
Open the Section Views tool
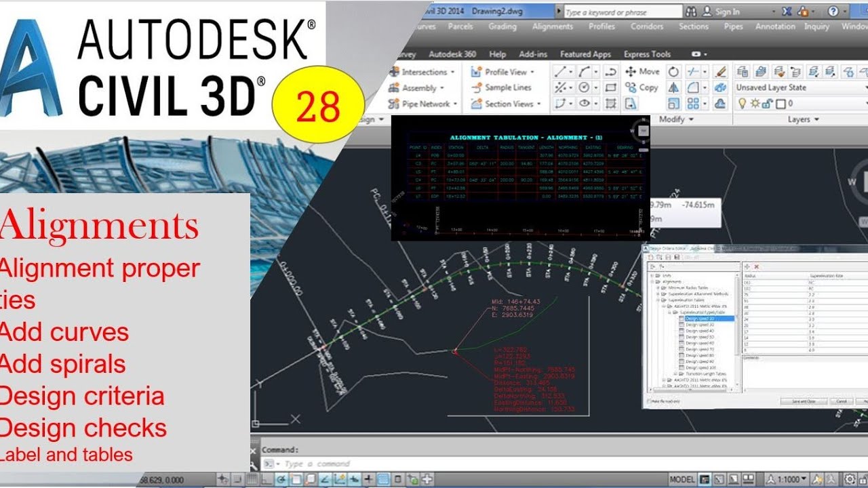(506, 104)
